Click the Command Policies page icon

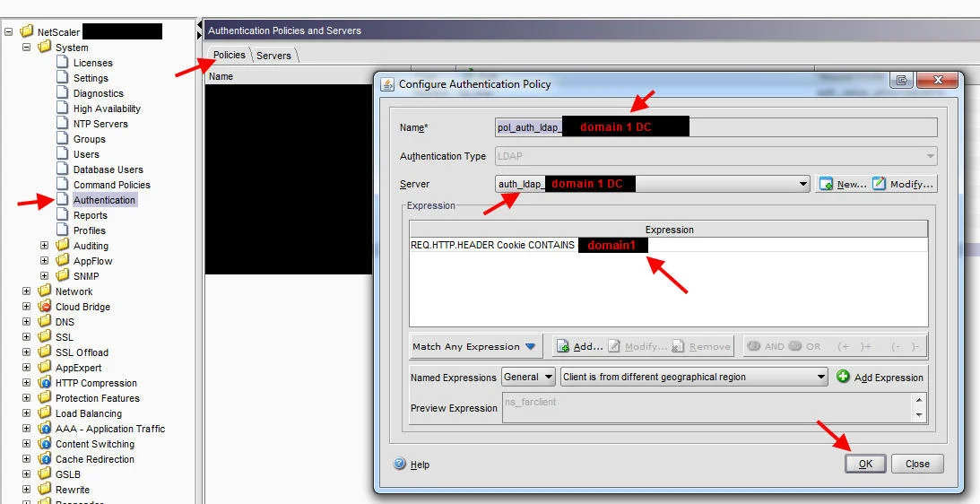tap(62, 184)
